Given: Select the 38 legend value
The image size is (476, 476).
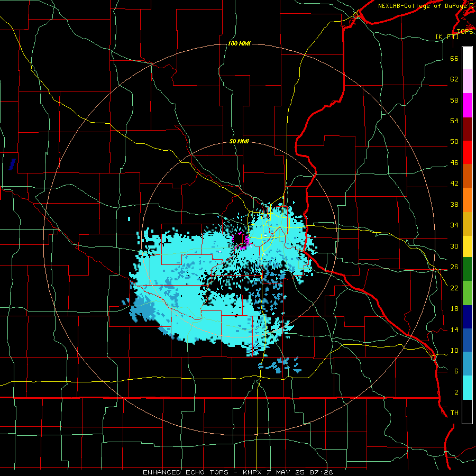Looking at the screenshot, I should coord(454,204).
